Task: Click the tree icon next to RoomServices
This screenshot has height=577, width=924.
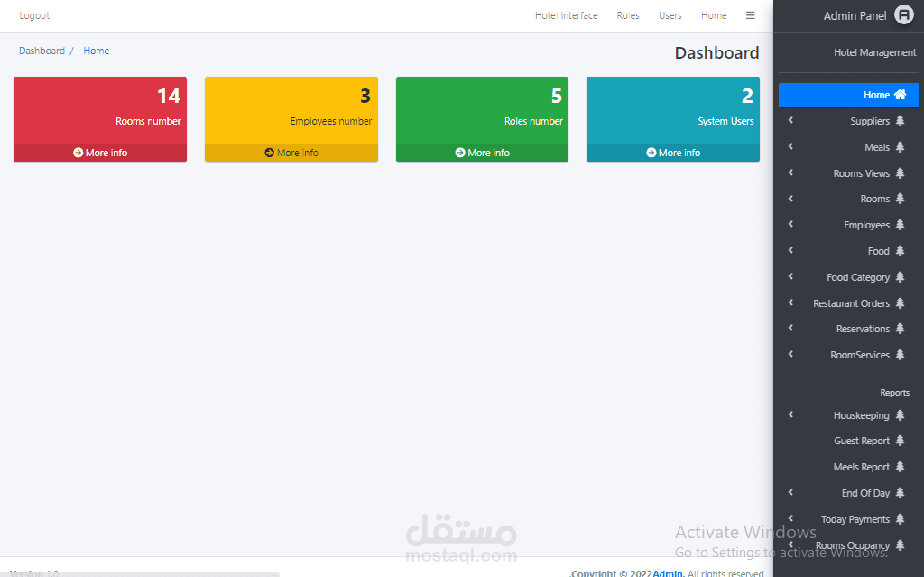Action: [x=900, y=355]
